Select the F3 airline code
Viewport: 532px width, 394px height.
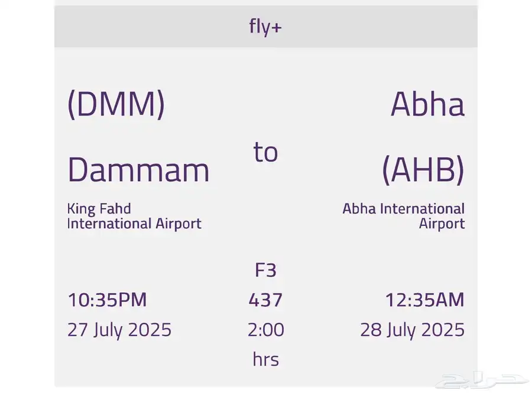point(265,270)
